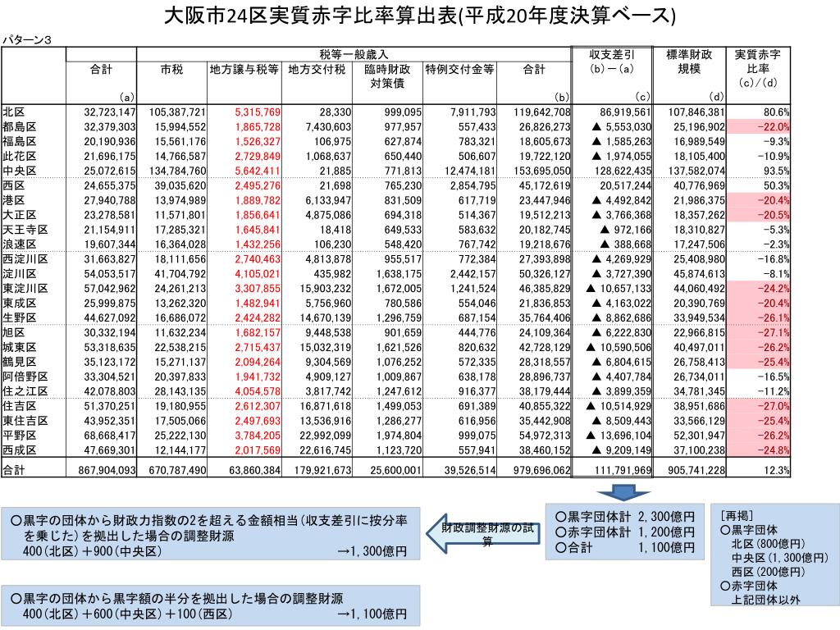This screenshot has width=840, height=630.
Task: Select the パターン3 label
Action: click(27, 40)
